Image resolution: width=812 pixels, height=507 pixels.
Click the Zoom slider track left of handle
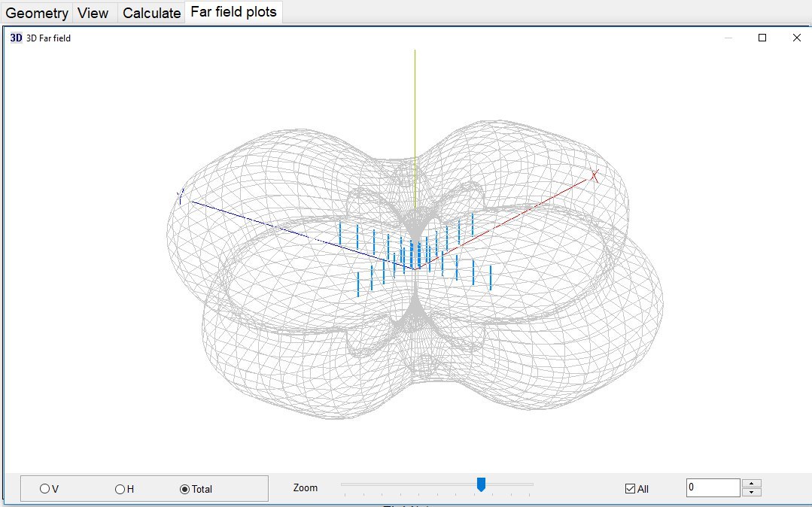coord(406,484)
